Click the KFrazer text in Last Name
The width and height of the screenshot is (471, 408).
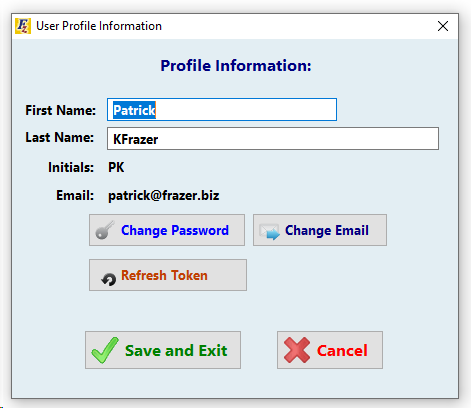135,139
